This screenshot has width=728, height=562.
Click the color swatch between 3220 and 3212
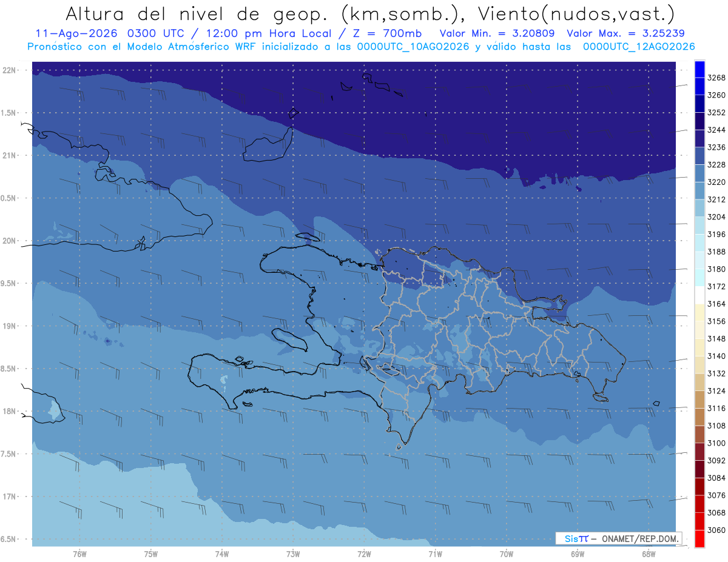pos(699,190)
